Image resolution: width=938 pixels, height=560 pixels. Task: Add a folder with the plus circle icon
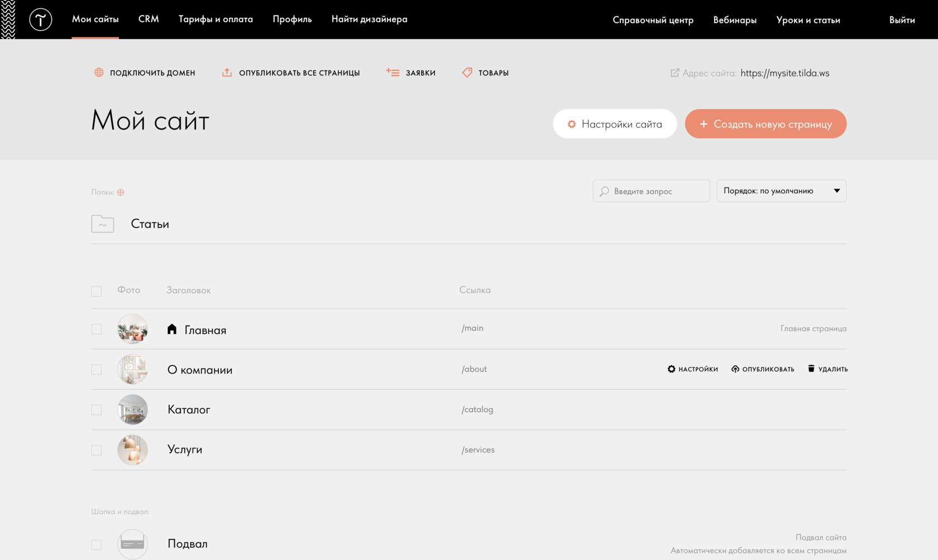click(x=121, y=192)
